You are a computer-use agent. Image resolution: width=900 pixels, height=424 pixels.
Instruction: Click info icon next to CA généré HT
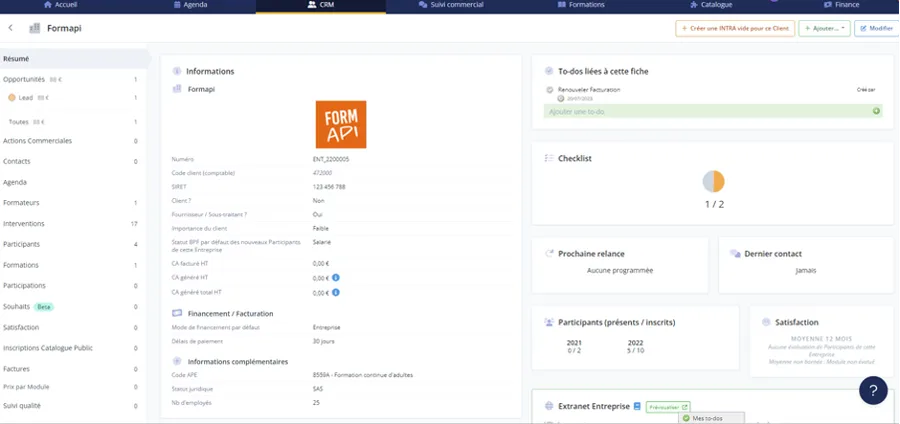click(336, 278)
